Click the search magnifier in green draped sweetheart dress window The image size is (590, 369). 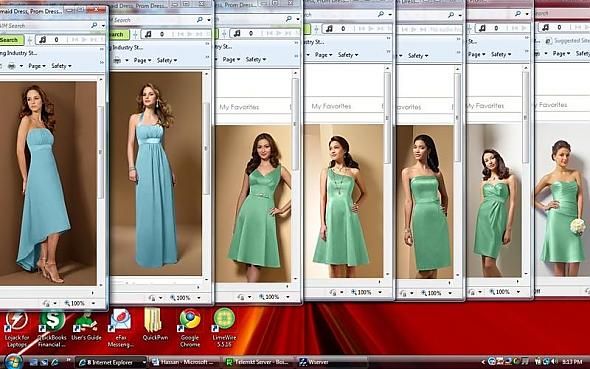[518, 13]
